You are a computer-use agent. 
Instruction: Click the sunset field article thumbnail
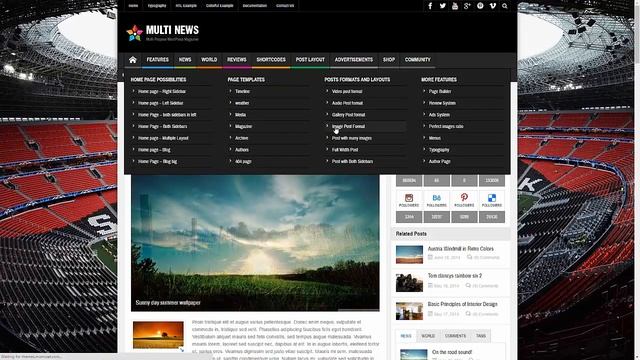[x=158, y=335]
